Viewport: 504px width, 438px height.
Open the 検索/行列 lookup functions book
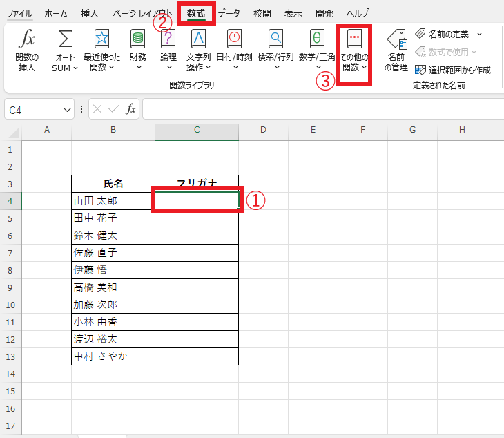pyautogui.click(x=275, y=38)
